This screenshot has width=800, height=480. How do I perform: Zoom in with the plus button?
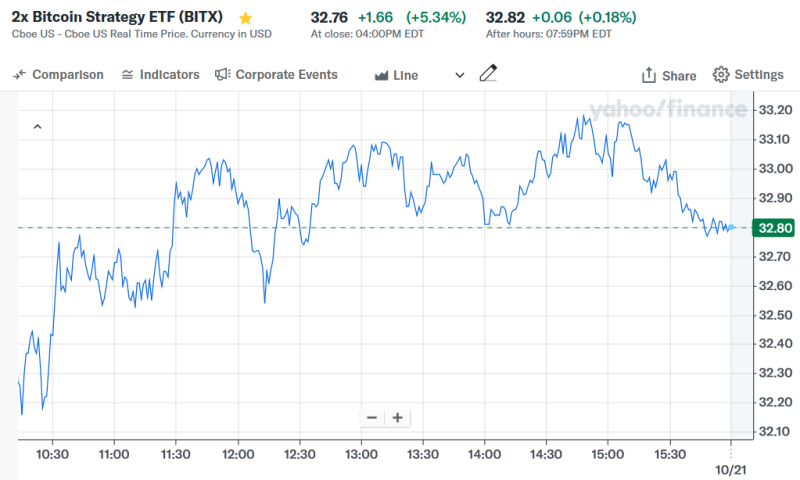[x=397, y=418]
